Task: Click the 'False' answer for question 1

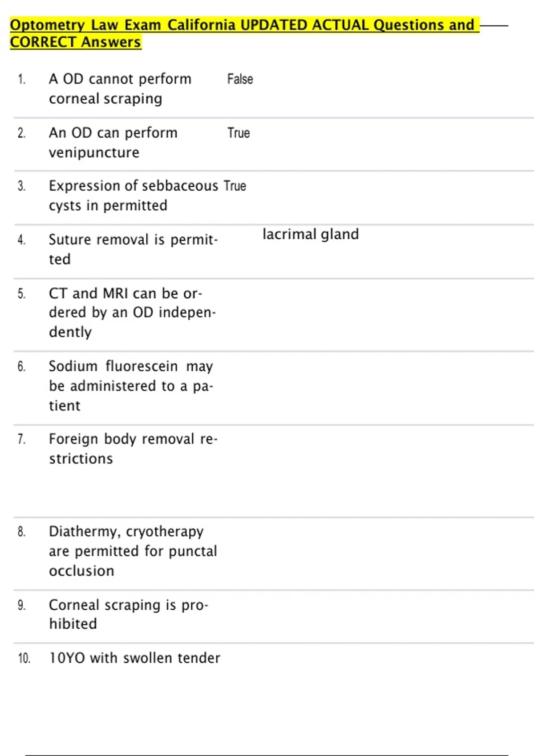Action: pos(240,79)
